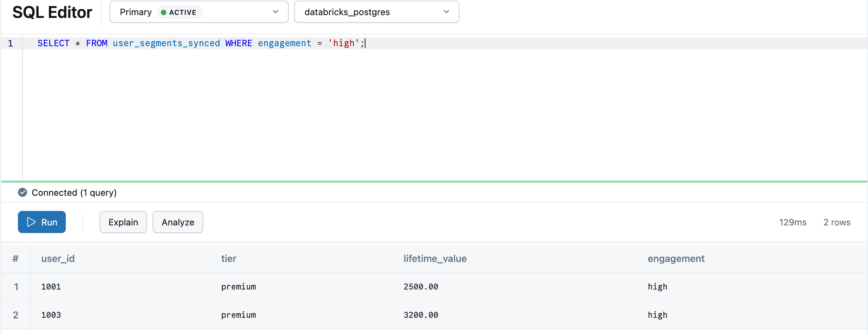
Task: Select the lifetime_value column header
Action: point(435,258)
